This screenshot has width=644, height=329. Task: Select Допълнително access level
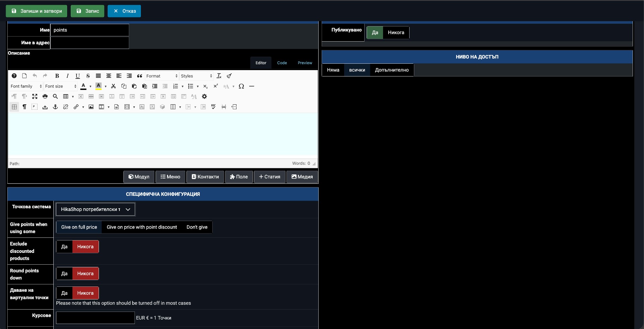pos(392,70)
